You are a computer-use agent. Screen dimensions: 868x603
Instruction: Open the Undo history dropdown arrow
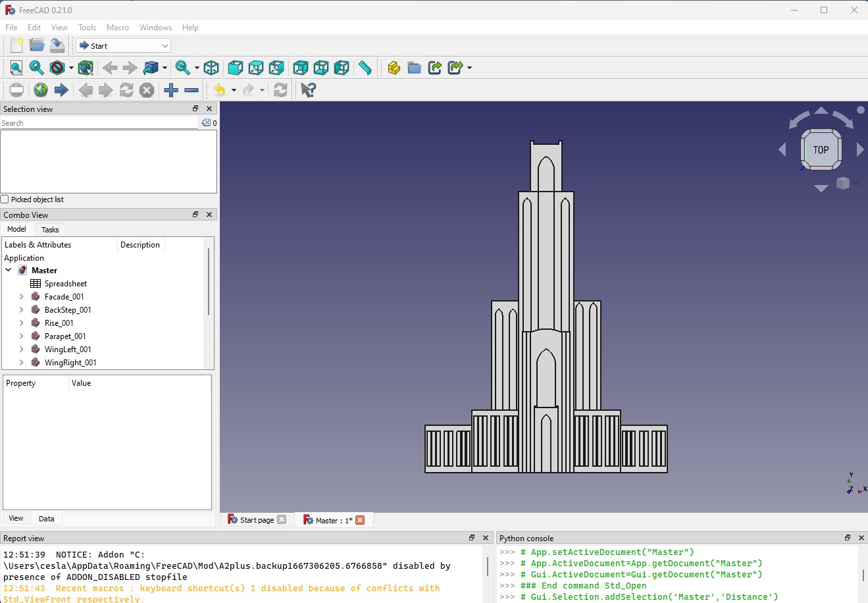(234, 90)
